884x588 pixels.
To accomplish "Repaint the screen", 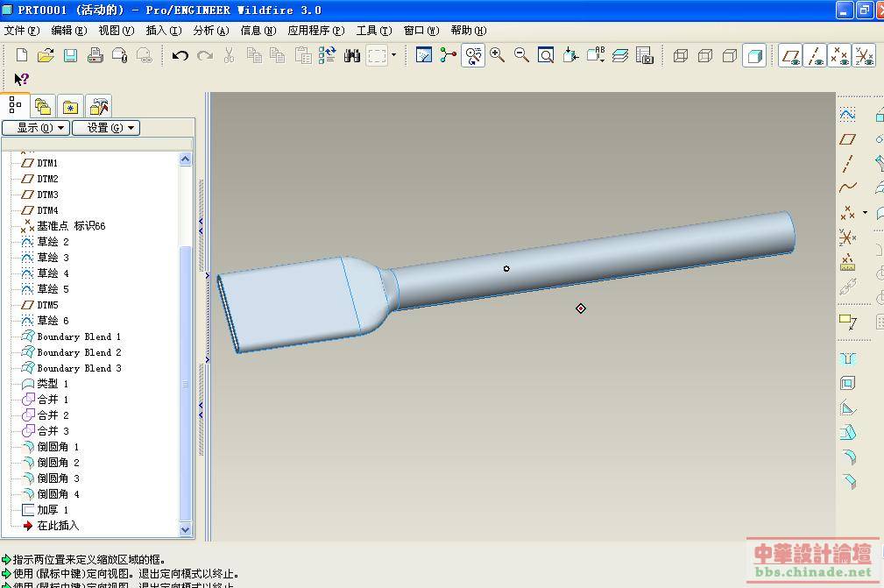I will pos(423,55).
